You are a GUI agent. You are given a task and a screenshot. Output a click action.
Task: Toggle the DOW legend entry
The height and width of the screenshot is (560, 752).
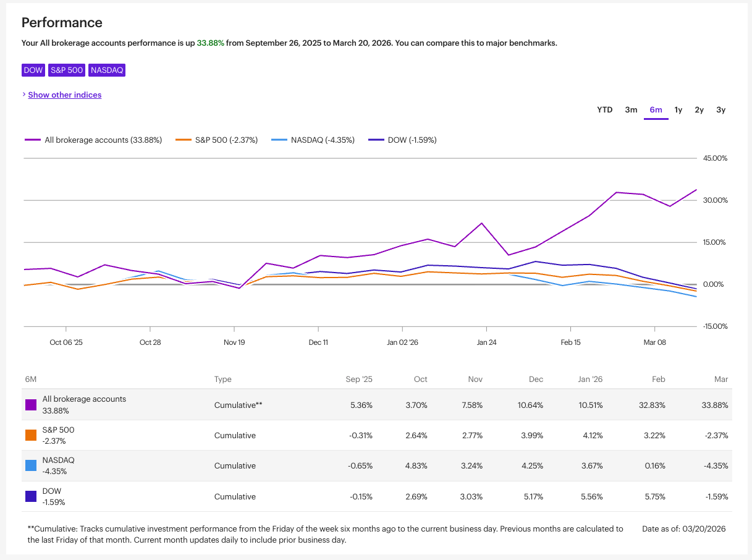tap(402, 140)
